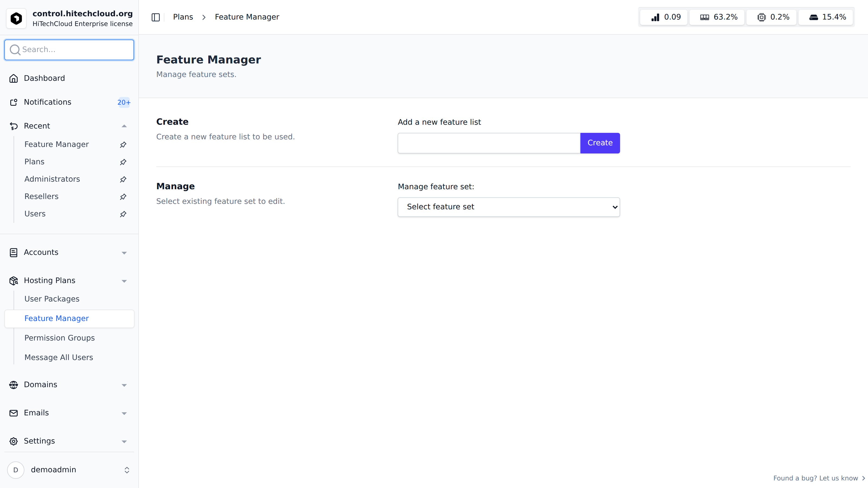Expand the Domains section arrow
Screen dimensions: 868x488
click(124, 385)
